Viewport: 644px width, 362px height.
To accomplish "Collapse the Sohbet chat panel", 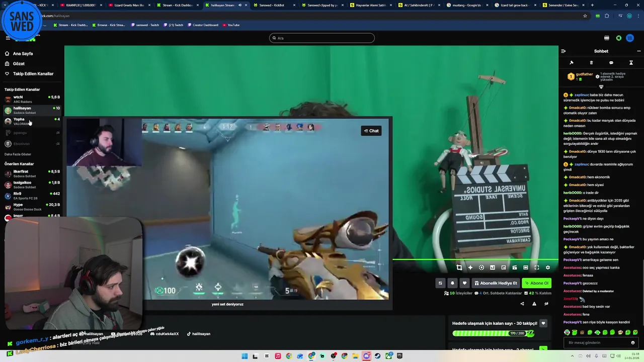I will [563, 51].
